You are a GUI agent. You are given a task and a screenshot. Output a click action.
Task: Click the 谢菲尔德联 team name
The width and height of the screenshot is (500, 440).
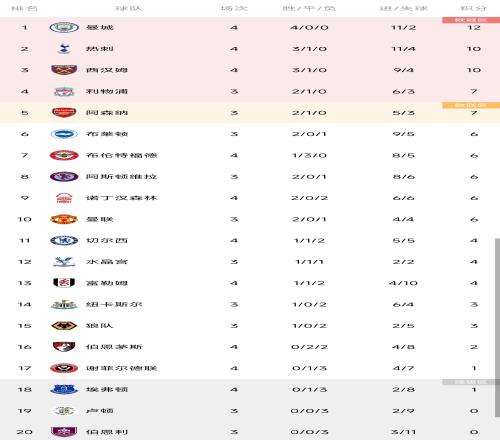[121, 368]
